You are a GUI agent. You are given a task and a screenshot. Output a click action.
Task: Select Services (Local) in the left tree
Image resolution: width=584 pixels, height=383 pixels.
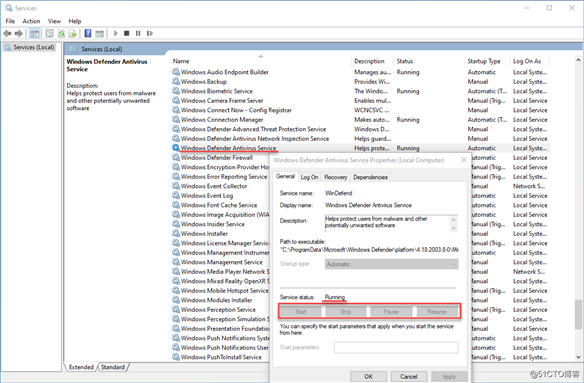tap(29, 47)
